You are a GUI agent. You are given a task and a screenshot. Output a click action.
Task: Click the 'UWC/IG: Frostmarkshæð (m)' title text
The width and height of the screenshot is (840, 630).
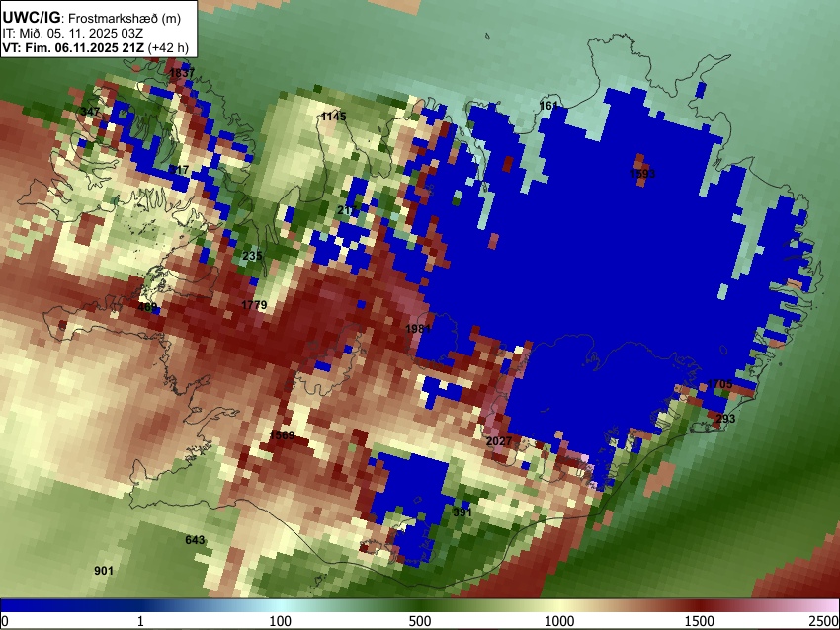[x=92, y=18]
